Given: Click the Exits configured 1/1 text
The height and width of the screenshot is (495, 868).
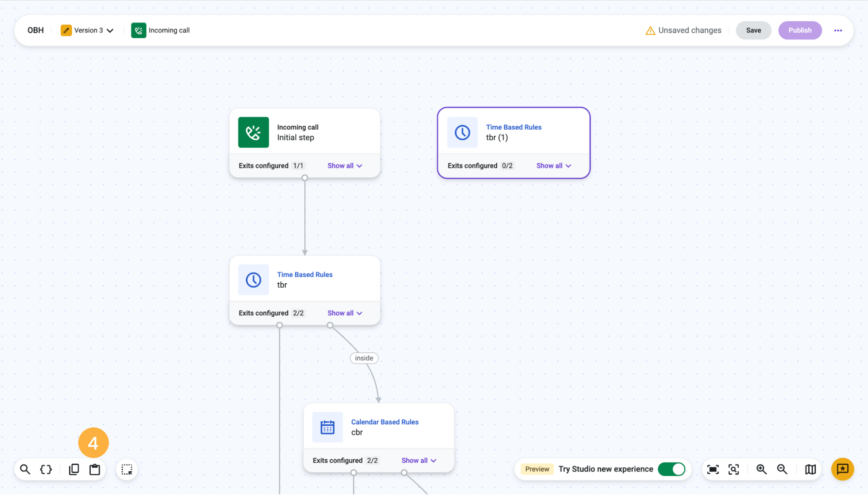Looking at the screenshot, I should (271, 166).
